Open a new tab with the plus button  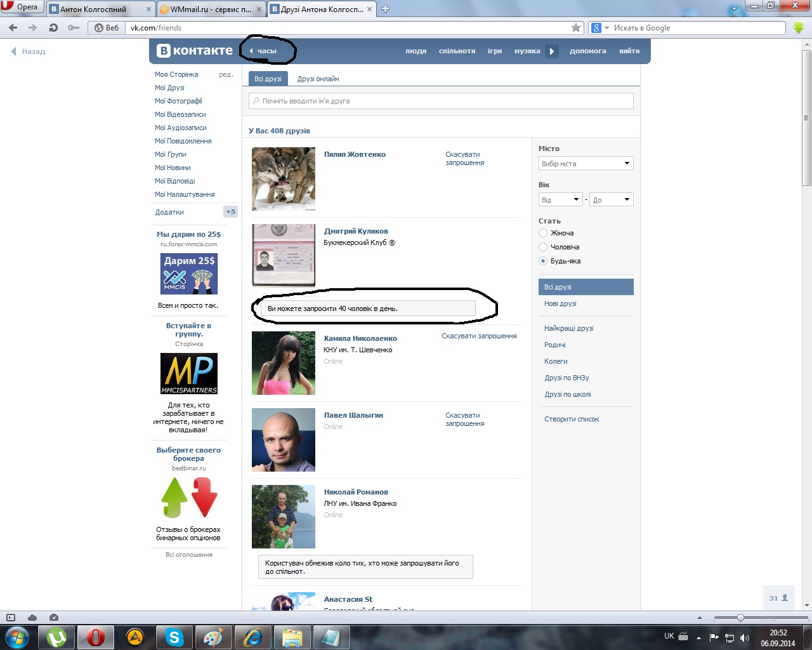[385, 9]
